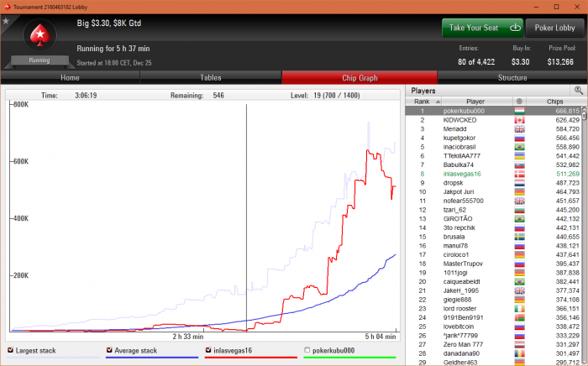This screenshot has width=588, height=366.
Task: Click the red inlasvegas16 legend line
Action: 251,358
